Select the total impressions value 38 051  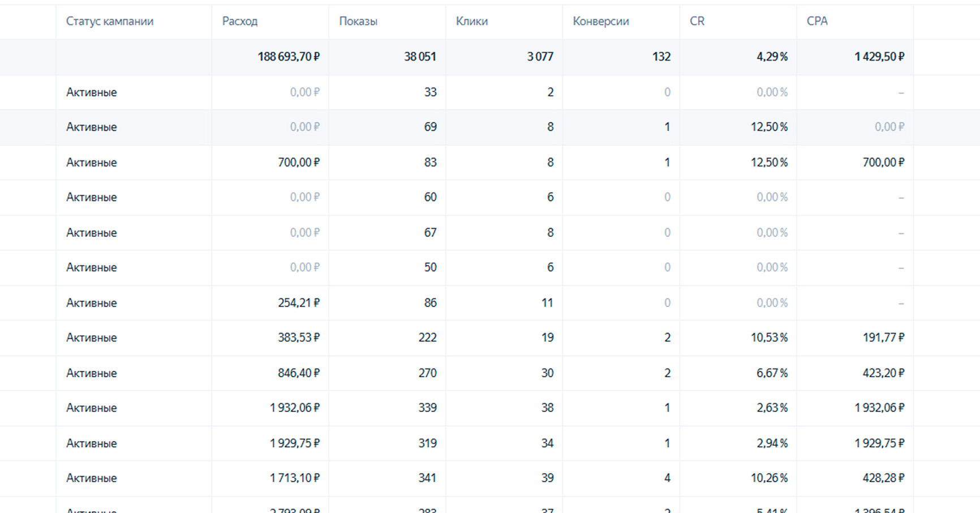(x=420, y=57)
